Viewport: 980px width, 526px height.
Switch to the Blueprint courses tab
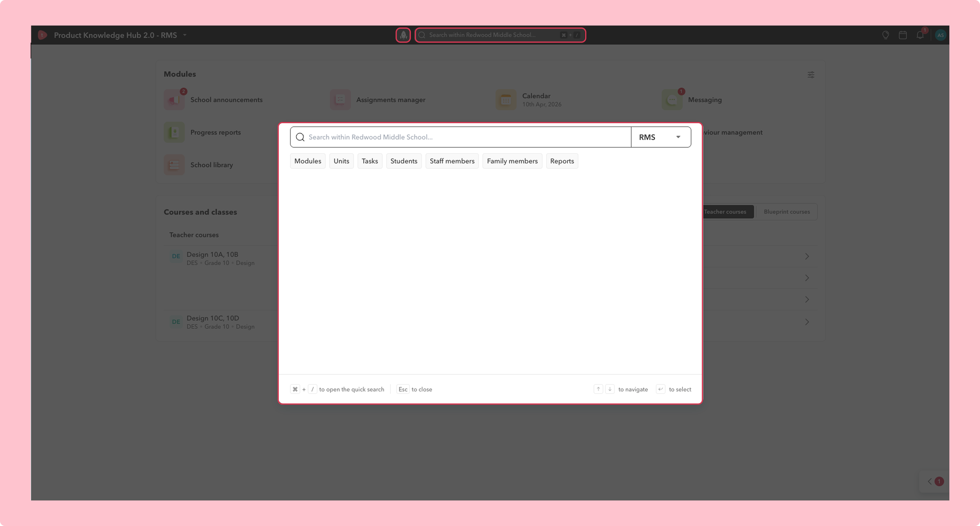tap(787, 212)
